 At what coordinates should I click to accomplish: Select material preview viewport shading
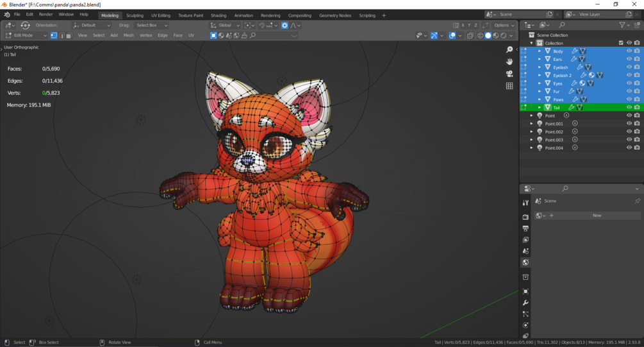[496, 35]
